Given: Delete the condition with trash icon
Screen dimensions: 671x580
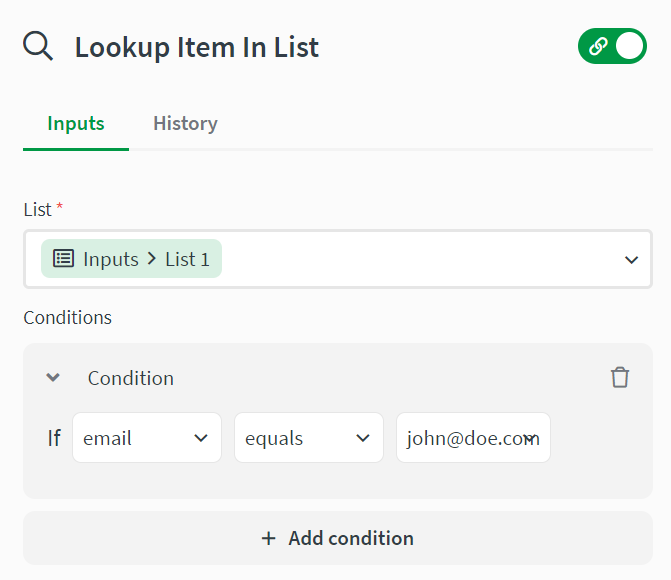Looking at the screenshot, I should point(620,378).
